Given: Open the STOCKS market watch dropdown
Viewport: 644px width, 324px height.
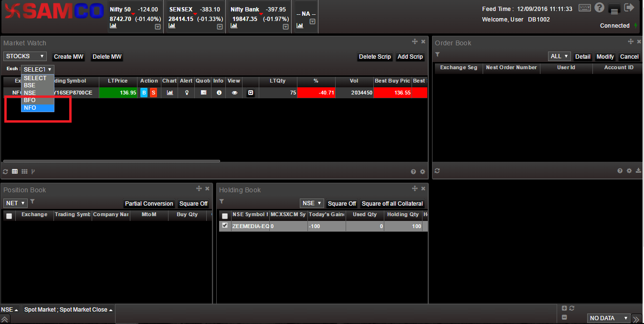Looking at the screenshot, I should (25, 56).
